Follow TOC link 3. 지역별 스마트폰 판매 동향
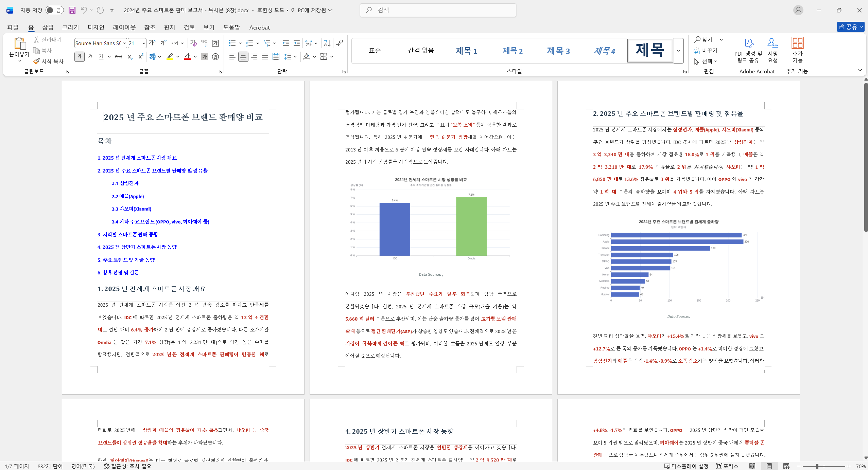This screenshot has width=868, height=470. click(128, 235)
